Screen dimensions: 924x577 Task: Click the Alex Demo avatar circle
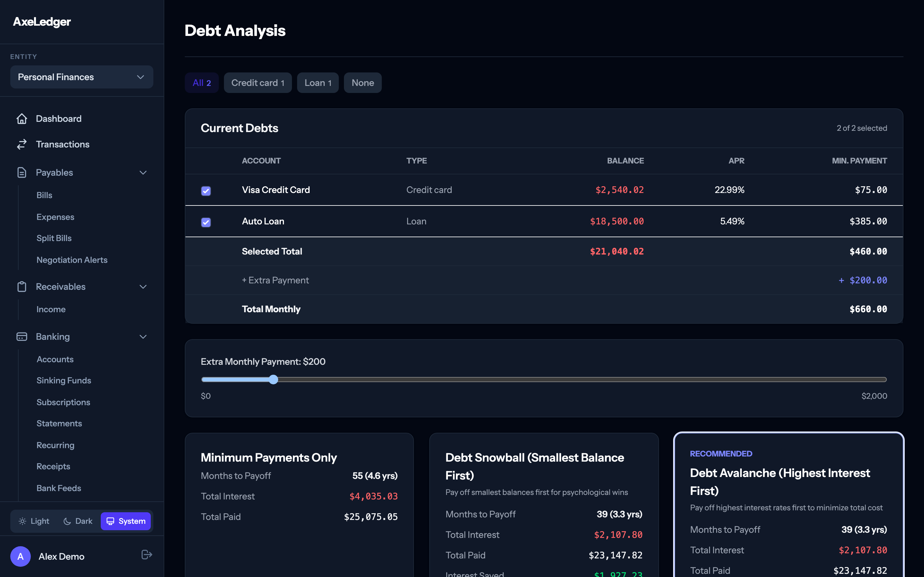[21, 556]
